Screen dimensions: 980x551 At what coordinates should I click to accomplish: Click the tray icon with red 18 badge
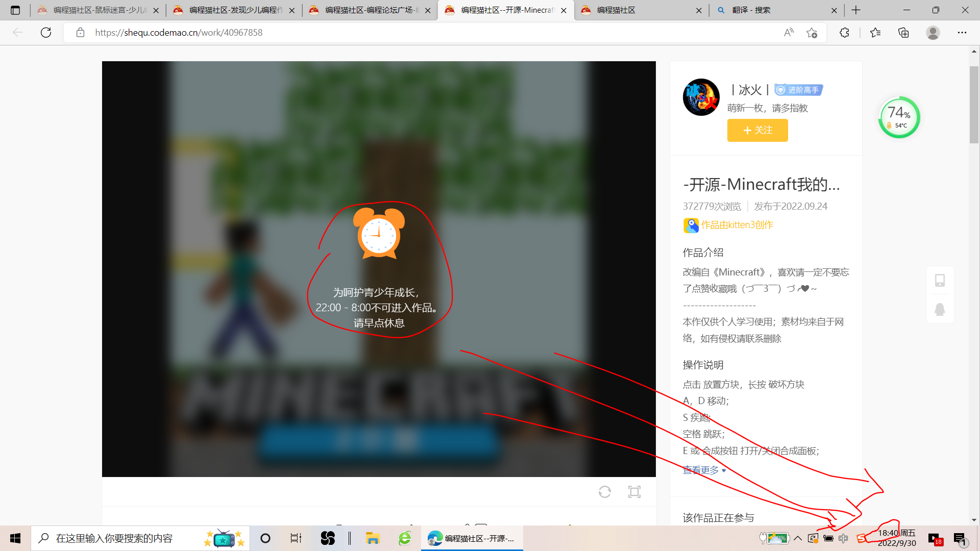pos(935,539)
